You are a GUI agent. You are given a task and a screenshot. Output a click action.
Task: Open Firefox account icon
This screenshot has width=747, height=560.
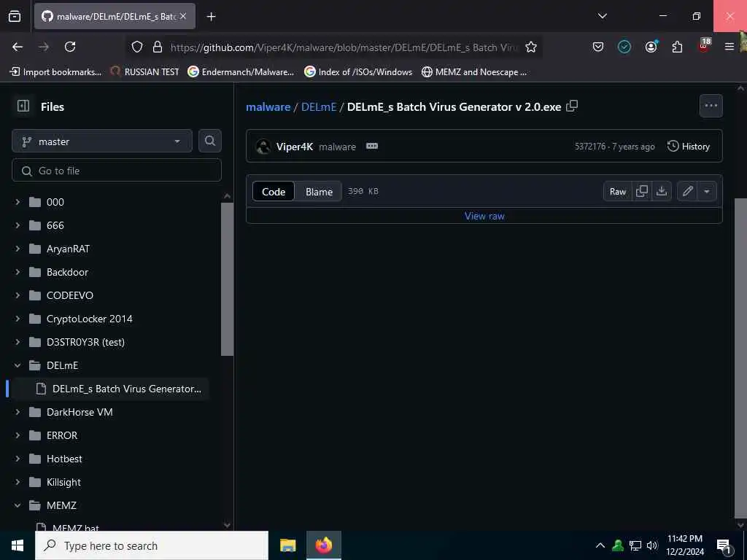pos(651,47)
